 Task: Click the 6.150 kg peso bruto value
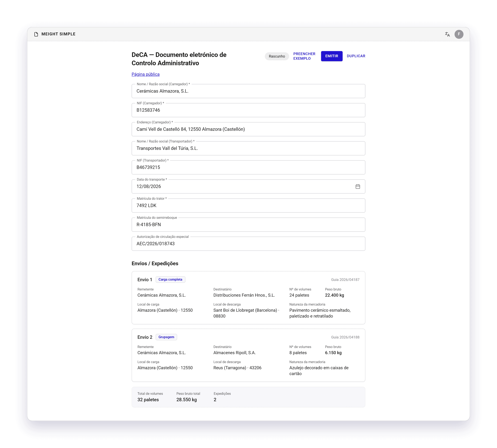[333, 353]
